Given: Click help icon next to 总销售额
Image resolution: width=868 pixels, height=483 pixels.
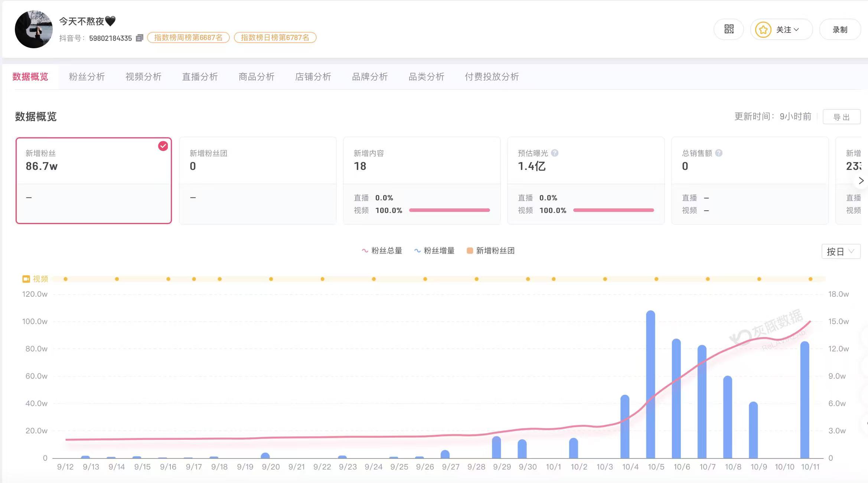Looking at the screenshot, I should [719, 153].
